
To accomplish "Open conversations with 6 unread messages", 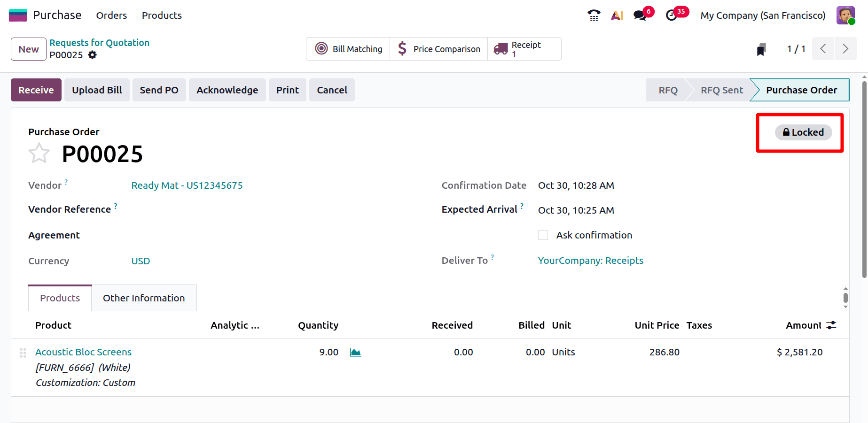I will tap(639, 15).
